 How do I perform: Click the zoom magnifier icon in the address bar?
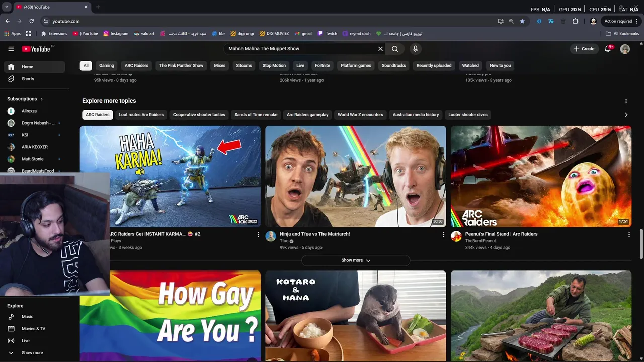click(x=511, y=21)
